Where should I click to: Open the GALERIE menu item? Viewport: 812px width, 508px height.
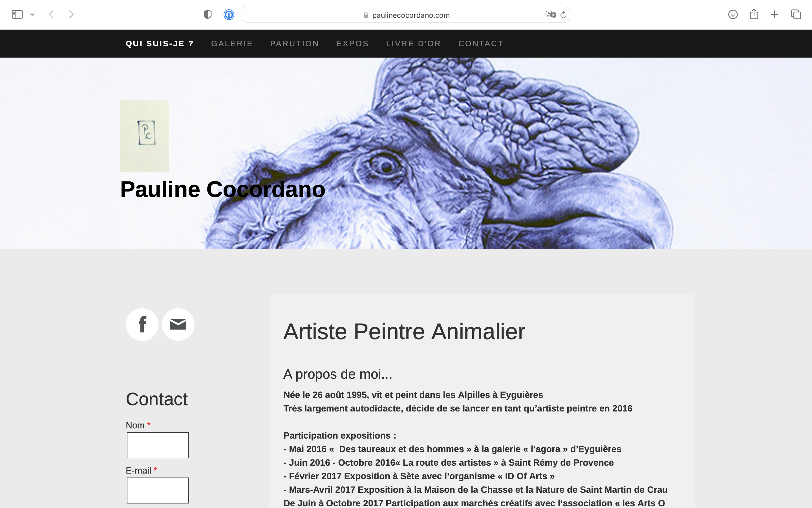[232, 44]
